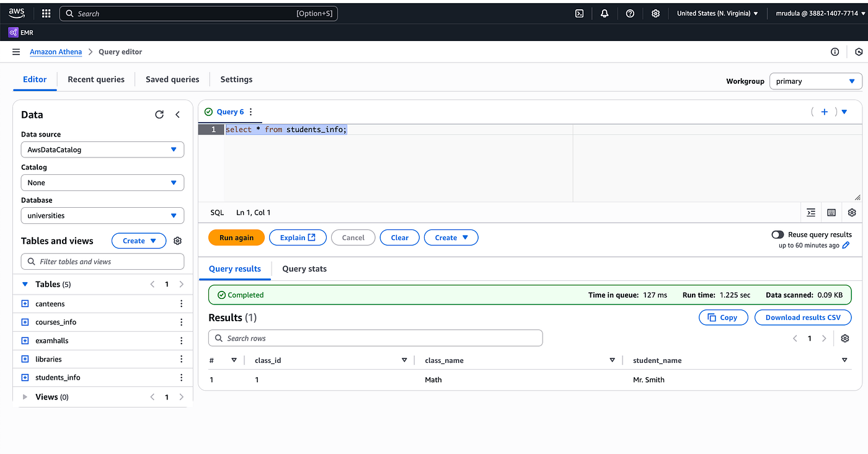The image size is (868, 454).
Task: Open the Create dropdown next to Clear
Action: (451, 238)
